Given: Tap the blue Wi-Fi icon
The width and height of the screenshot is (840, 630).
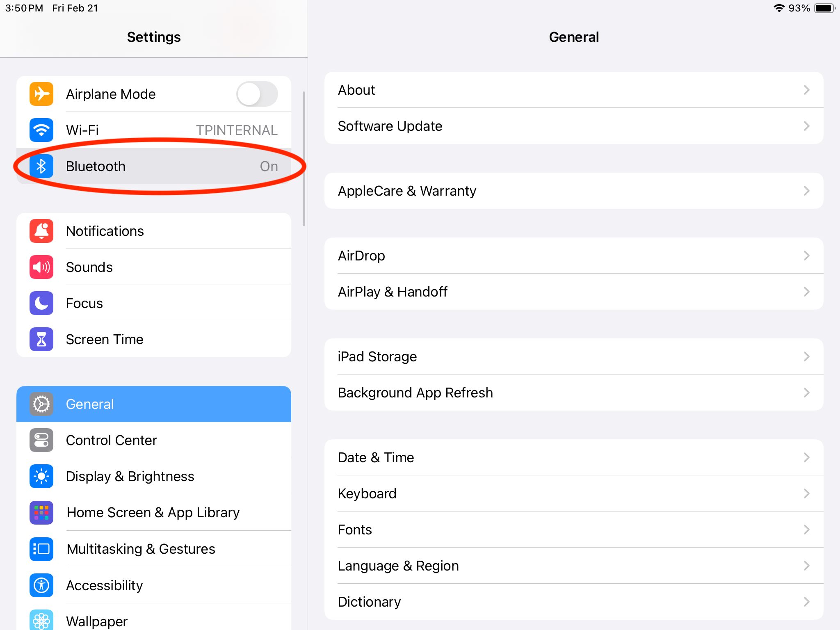Looking at the screenshot, I should tap(41, 130).
